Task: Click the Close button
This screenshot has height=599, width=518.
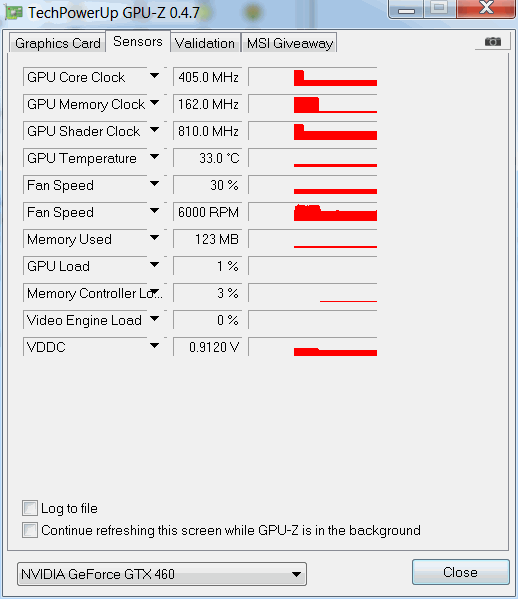Action: 461,572
